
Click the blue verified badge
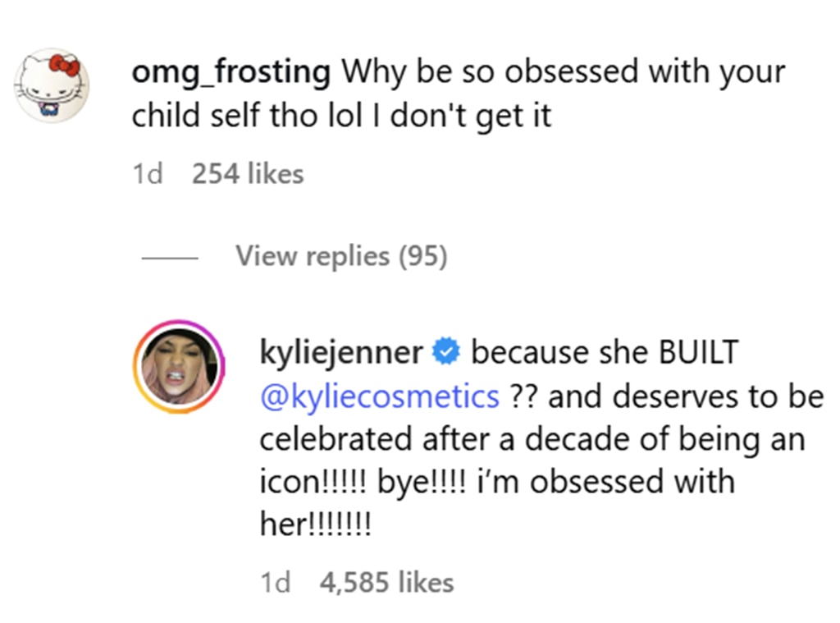pyautogui.click(x=447, y=353)
